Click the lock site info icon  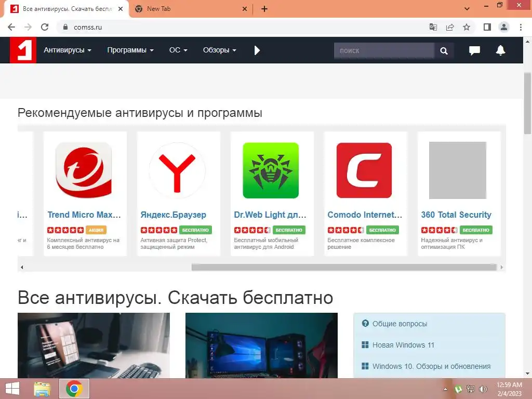(65, 27)
